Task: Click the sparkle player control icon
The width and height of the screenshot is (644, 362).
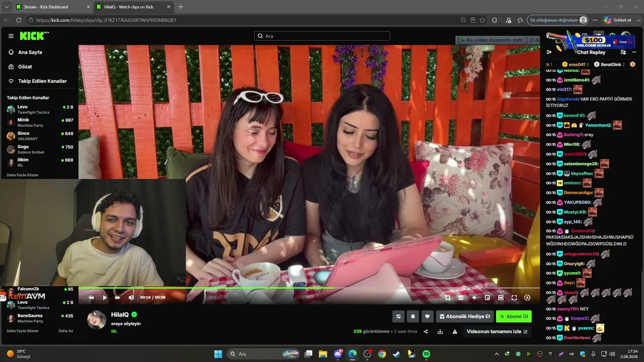Action: pos(474,298)
